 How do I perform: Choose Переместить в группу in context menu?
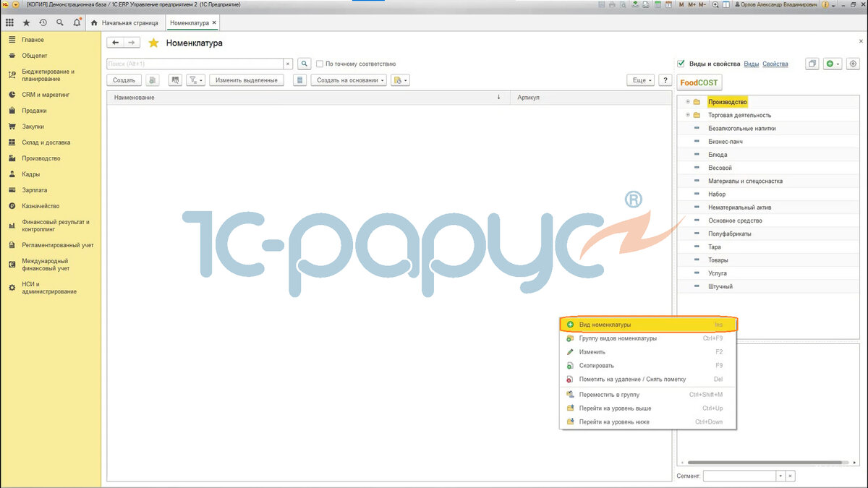click(648, 395)
